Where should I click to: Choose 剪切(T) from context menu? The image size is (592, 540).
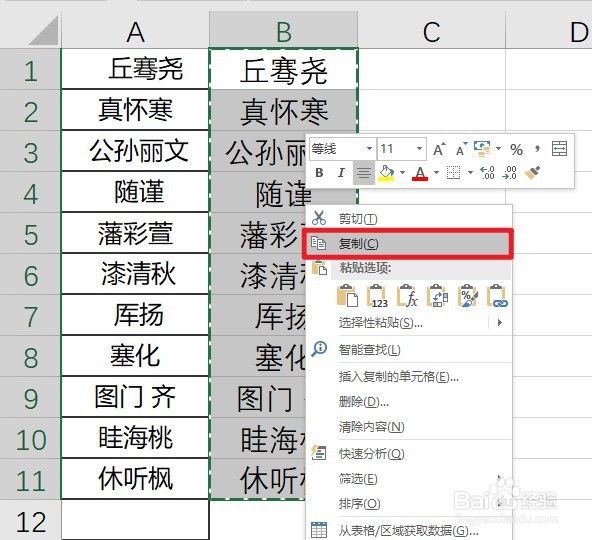pyautogui.click(x=409, y=218)
